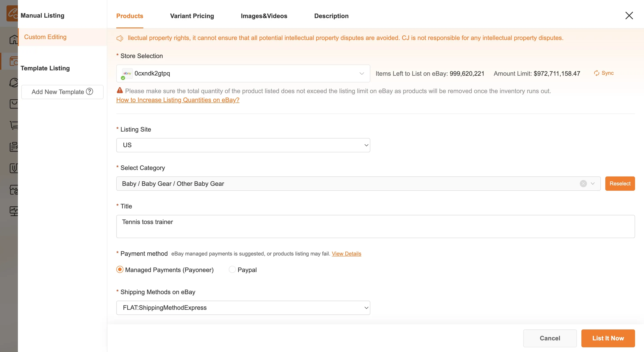Click the red warning triangle icon
The image size is (644, 352).
point(120,90)
